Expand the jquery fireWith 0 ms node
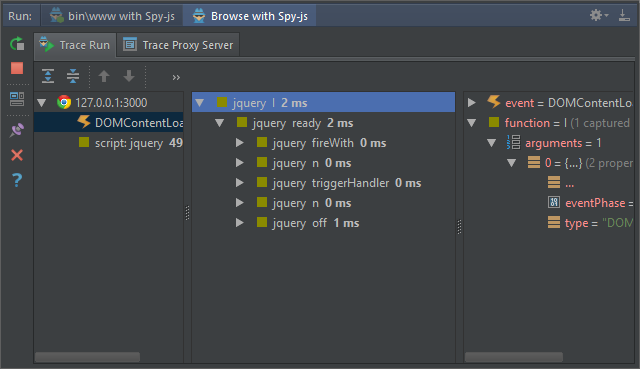The height and width of the screenshot is (369, 640). click(x=240, y=142)
